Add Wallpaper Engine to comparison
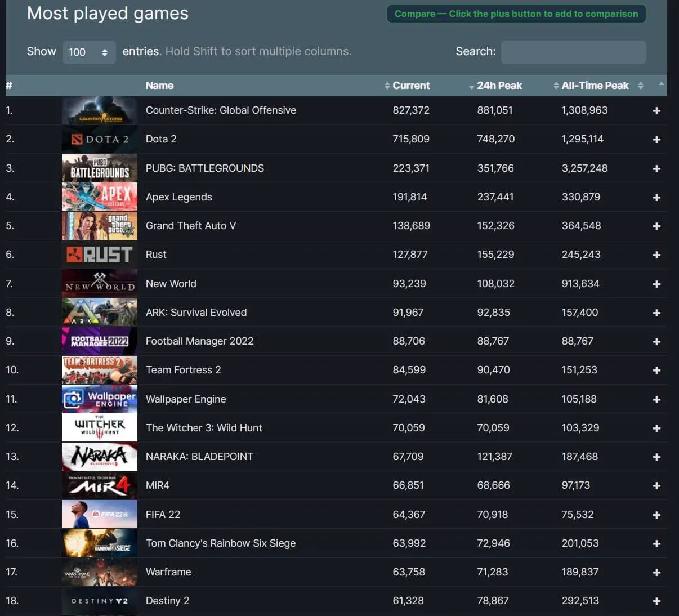This screenshot has width=679, height=616. tap(656, 400)
